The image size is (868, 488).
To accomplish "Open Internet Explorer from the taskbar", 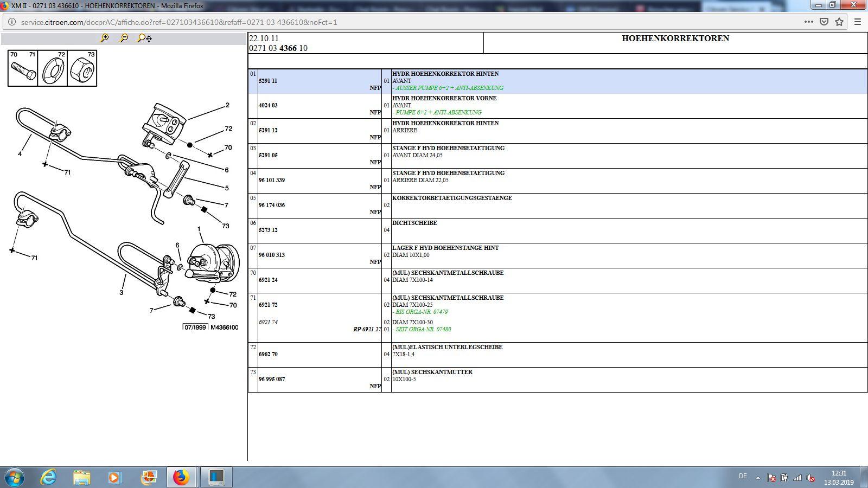I will click(49, 477).
